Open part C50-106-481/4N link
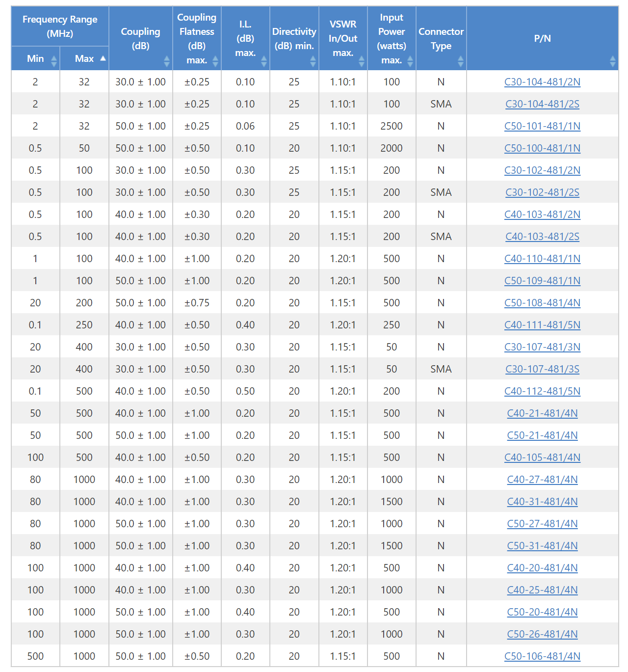The image size is (628, 672). [x=542, y=656]
